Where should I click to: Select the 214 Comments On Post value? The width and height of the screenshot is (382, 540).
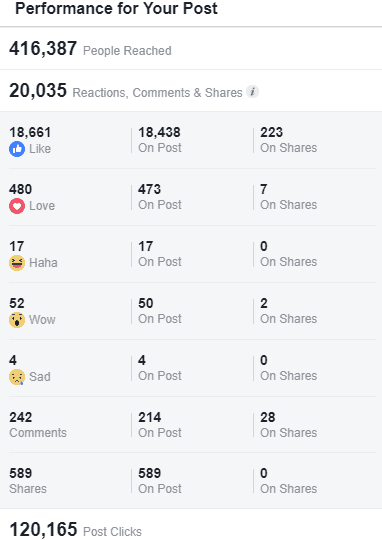tap(149, 417)
